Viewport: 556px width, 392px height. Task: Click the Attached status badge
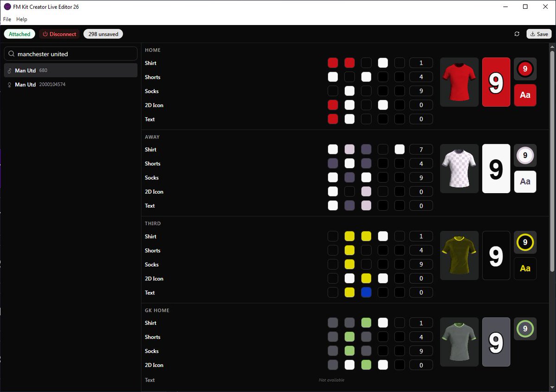click(19, 34)
